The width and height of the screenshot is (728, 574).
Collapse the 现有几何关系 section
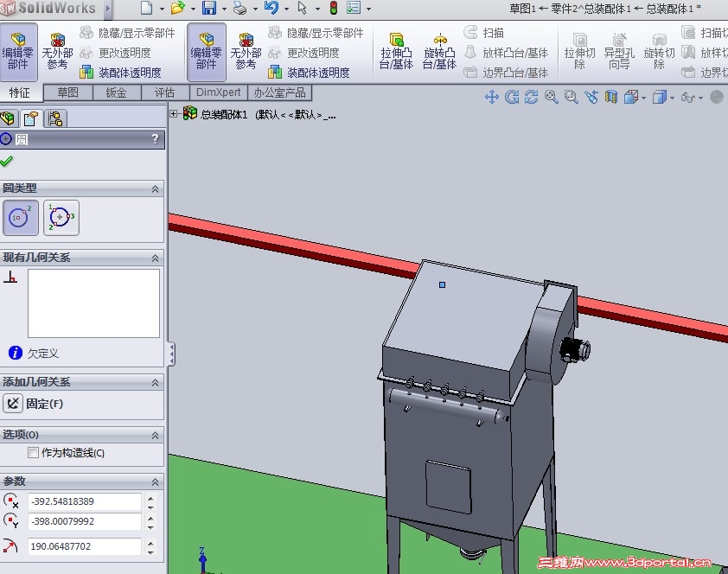[155, 258]
